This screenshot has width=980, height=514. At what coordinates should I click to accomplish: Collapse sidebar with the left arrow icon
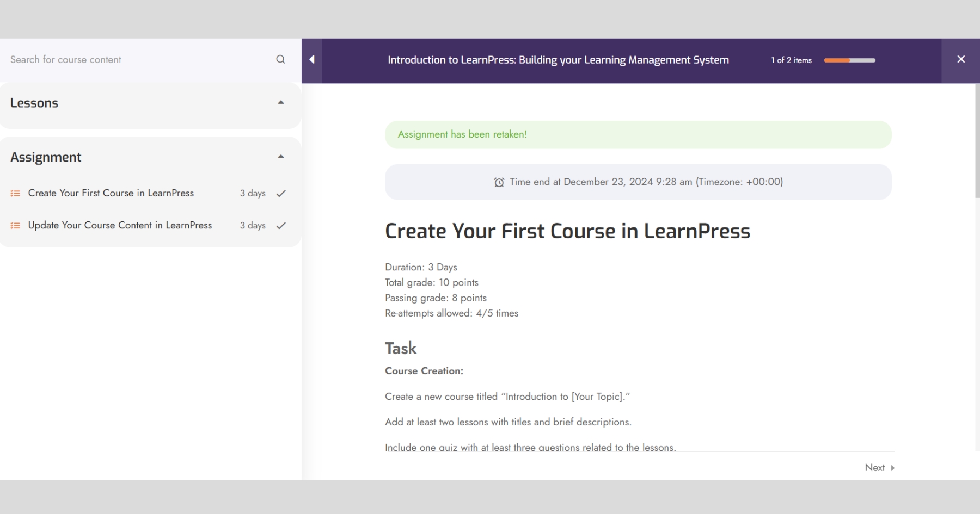click(x=312, y=60)
